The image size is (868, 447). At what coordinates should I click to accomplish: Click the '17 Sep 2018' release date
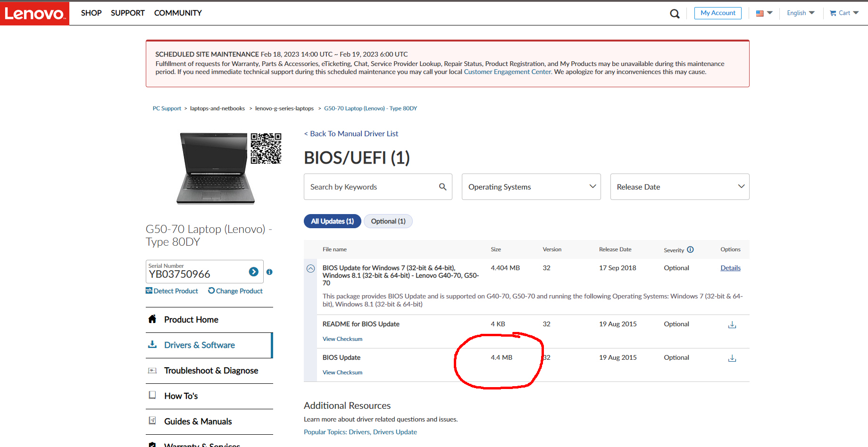point(618,268)
